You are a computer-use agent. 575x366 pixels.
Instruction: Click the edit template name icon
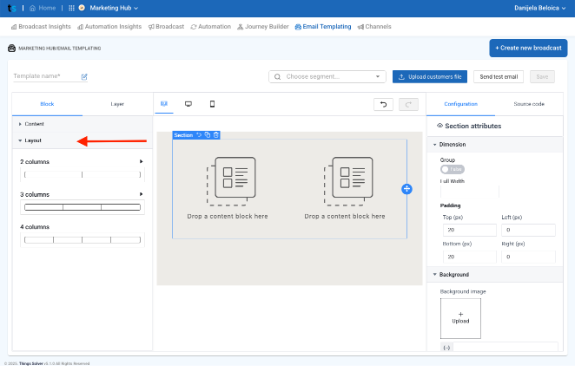point(84,77)
